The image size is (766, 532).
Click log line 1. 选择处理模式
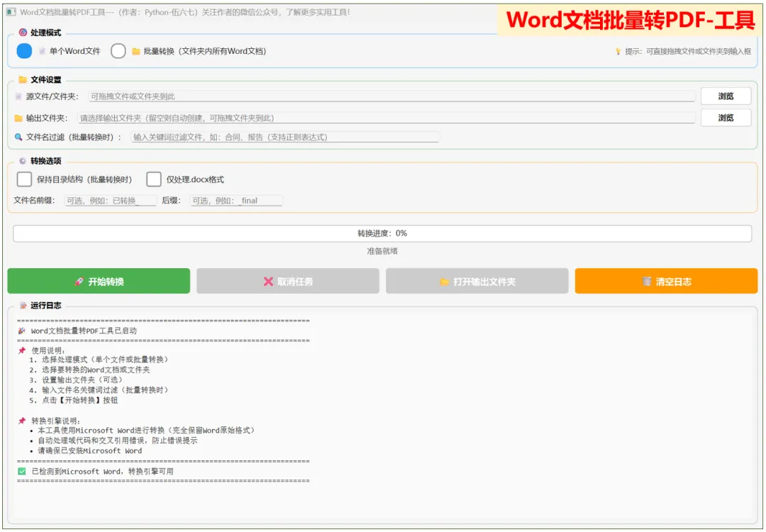point(99,360)
